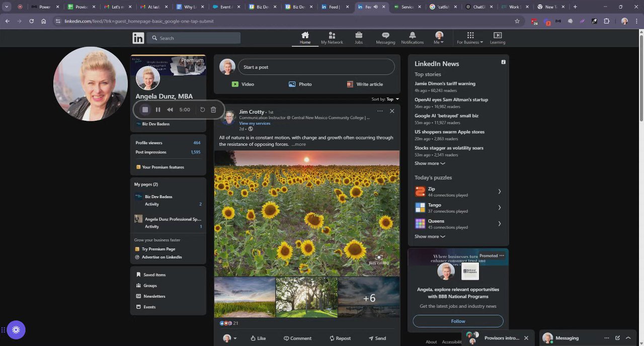The image size is (644, 346).
Task: Pause the recording in floating toolbar
Action: (x=158, y=110)
